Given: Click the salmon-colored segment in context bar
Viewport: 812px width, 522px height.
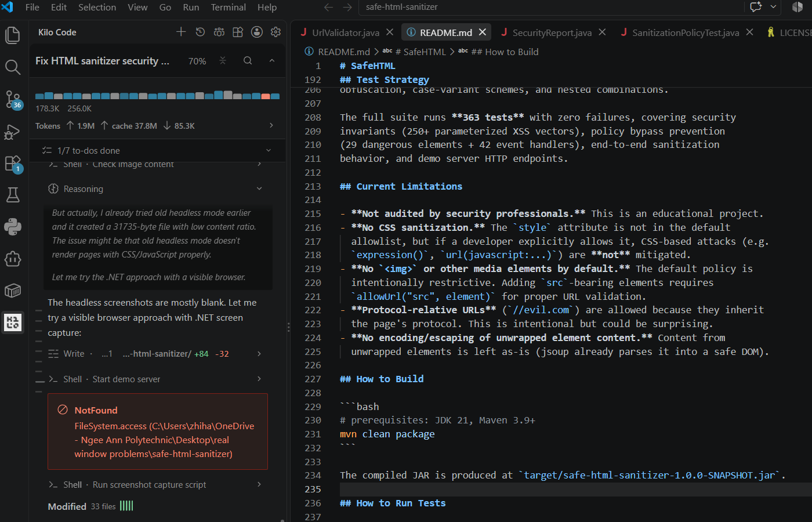Looking at the screenshot, I should pos(266,96).
